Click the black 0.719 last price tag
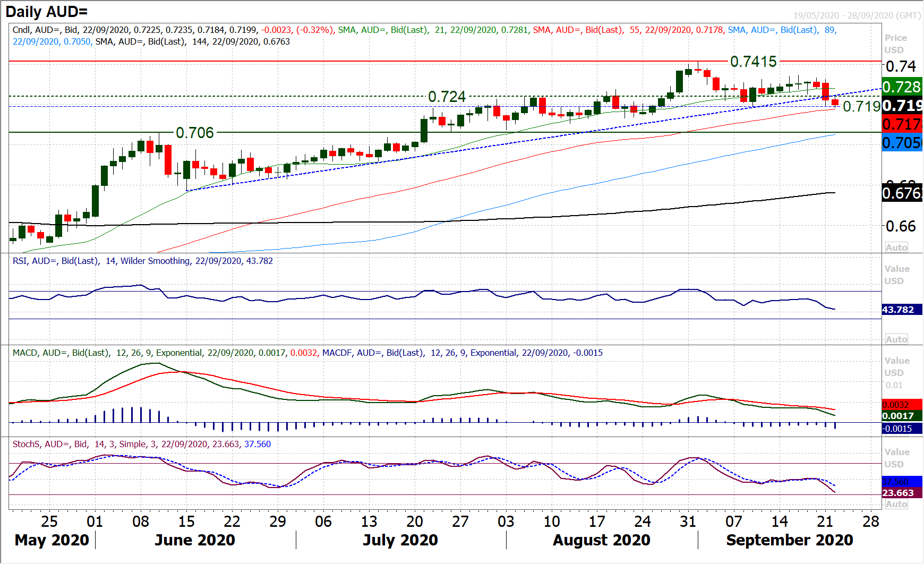Screen dimensions: 924x564 pos(902,106)
